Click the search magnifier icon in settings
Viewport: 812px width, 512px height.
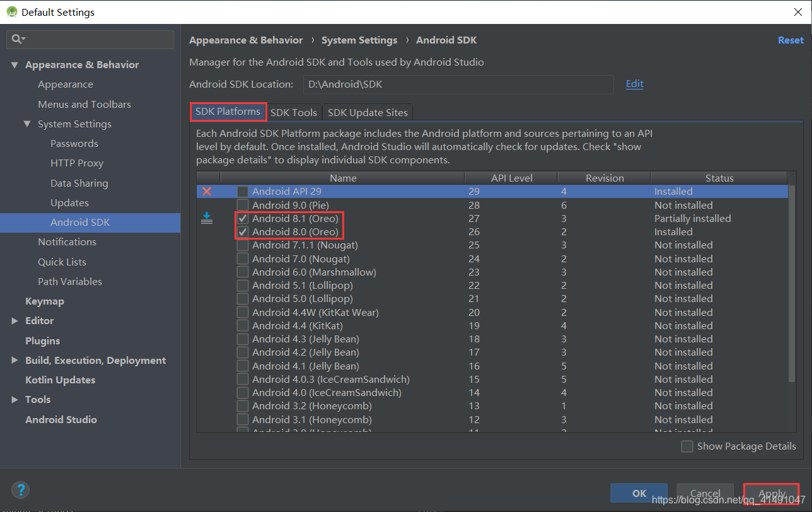pyautogui.click(x=17, y=39)
